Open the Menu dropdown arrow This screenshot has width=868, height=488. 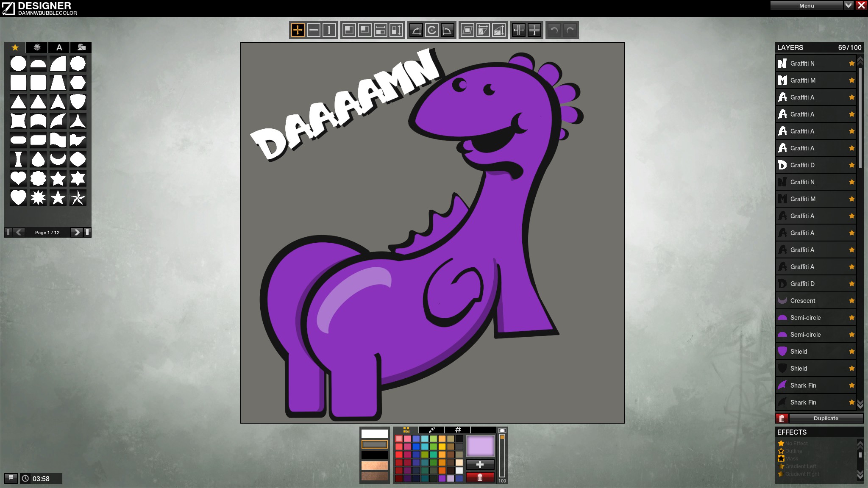pyautogui.click(x=849, y=6)
